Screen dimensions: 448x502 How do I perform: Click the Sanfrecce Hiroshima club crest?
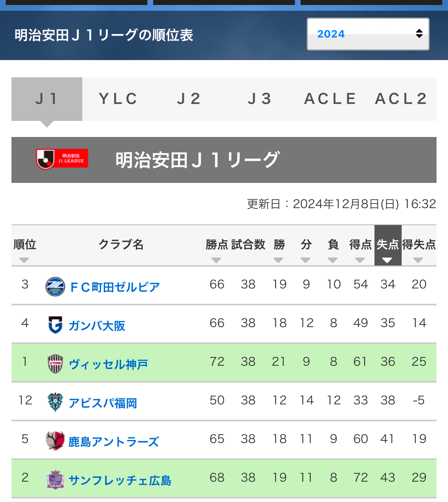click(x=55, y=479)
